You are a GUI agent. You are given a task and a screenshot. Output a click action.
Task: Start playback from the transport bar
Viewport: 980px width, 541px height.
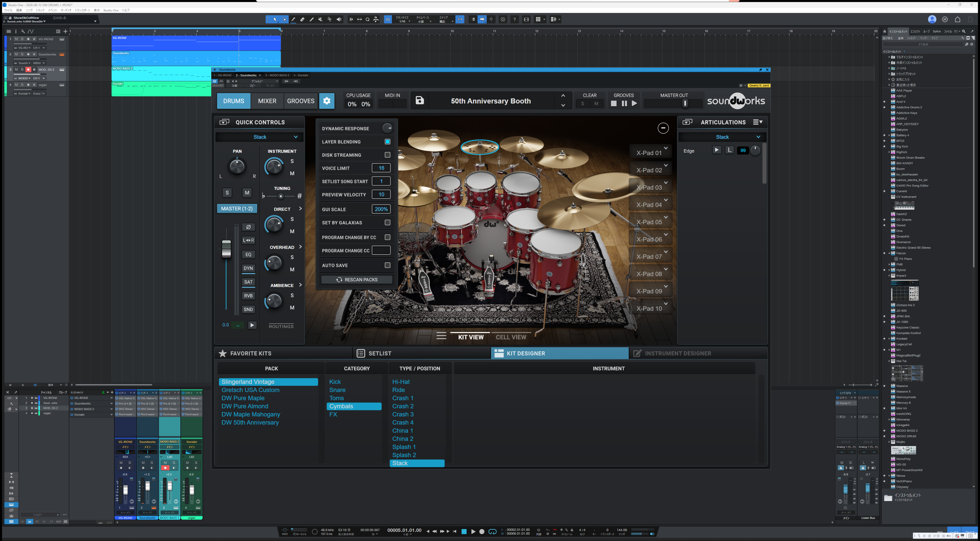click(473, 531)
